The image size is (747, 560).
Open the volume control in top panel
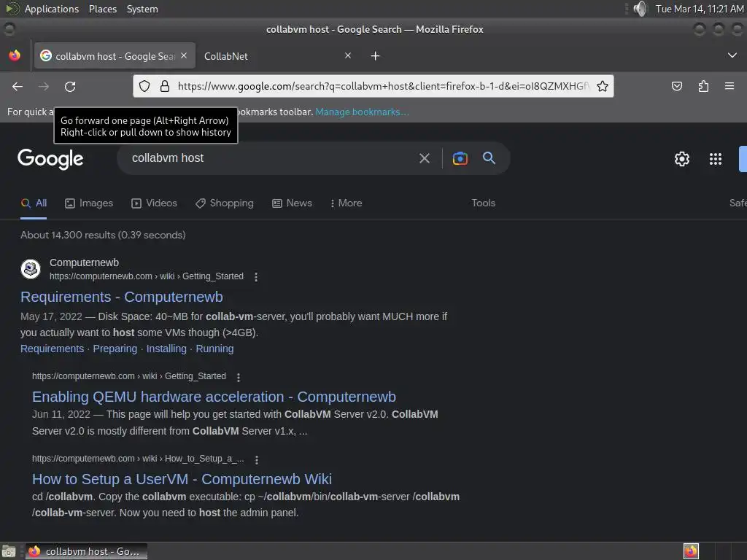click(640, 9)
